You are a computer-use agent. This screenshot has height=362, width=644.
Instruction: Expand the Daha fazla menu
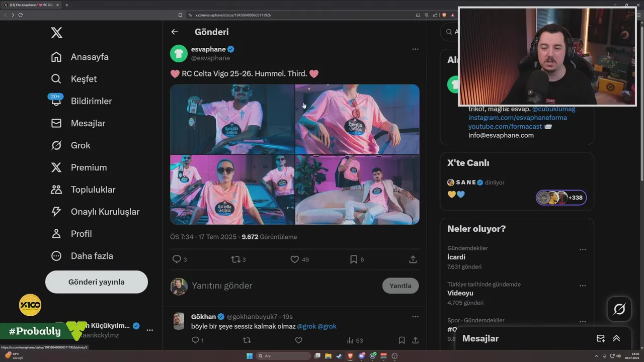(x=82, y=256)
